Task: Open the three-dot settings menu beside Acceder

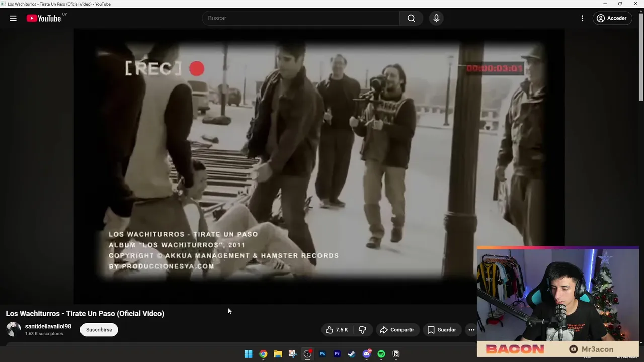Action: pos(582,18)
